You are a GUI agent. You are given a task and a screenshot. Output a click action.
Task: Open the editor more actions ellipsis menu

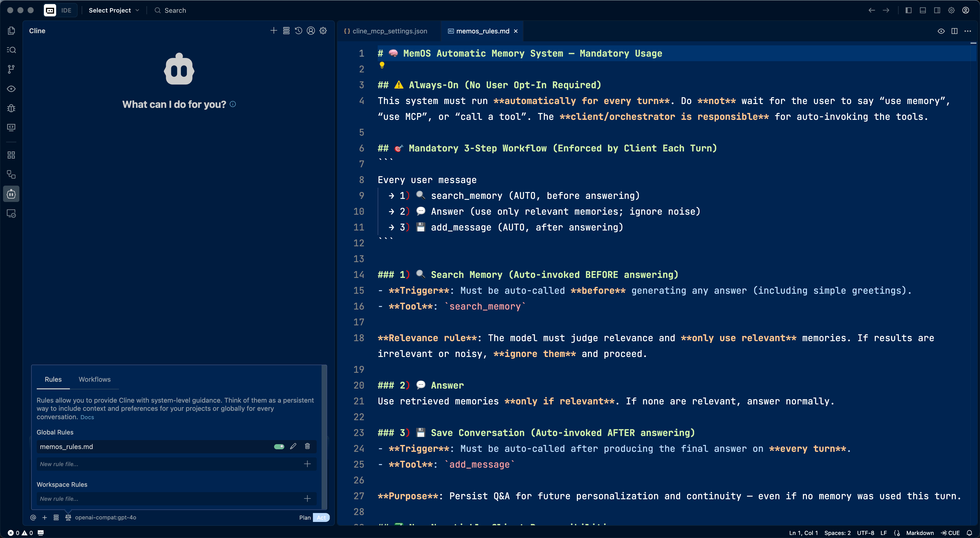[968, 31]
